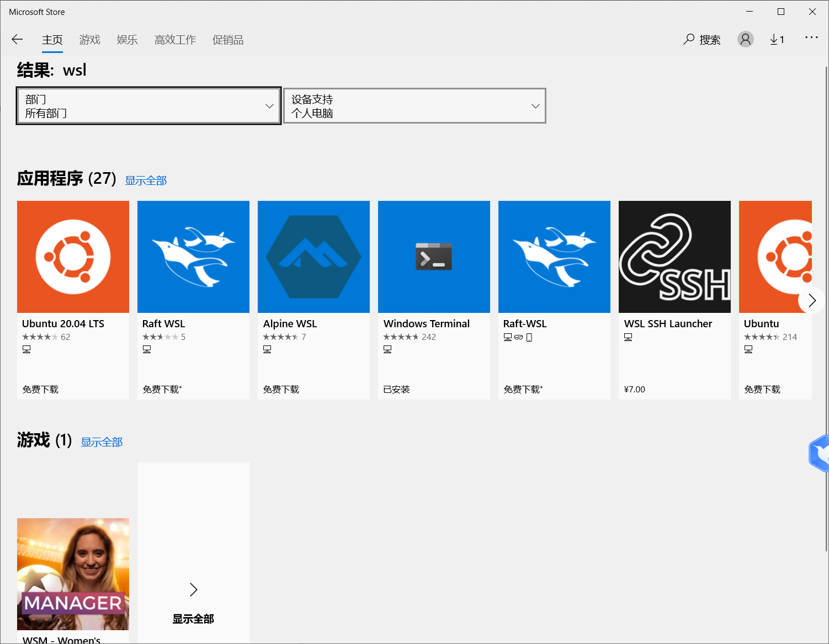This screenshot has width=829, height=644.
Task: Minimize the Microsoft Store window
Action: coord(750,12)
